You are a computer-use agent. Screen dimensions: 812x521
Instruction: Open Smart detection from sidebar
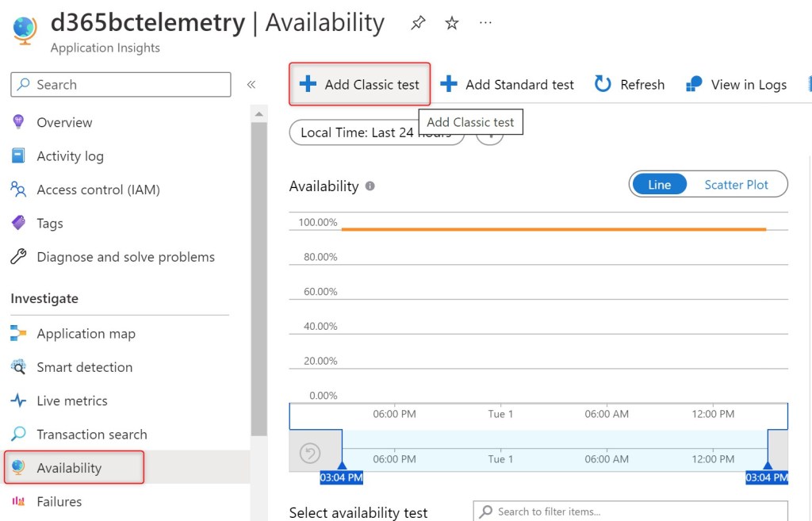(84, 367)
